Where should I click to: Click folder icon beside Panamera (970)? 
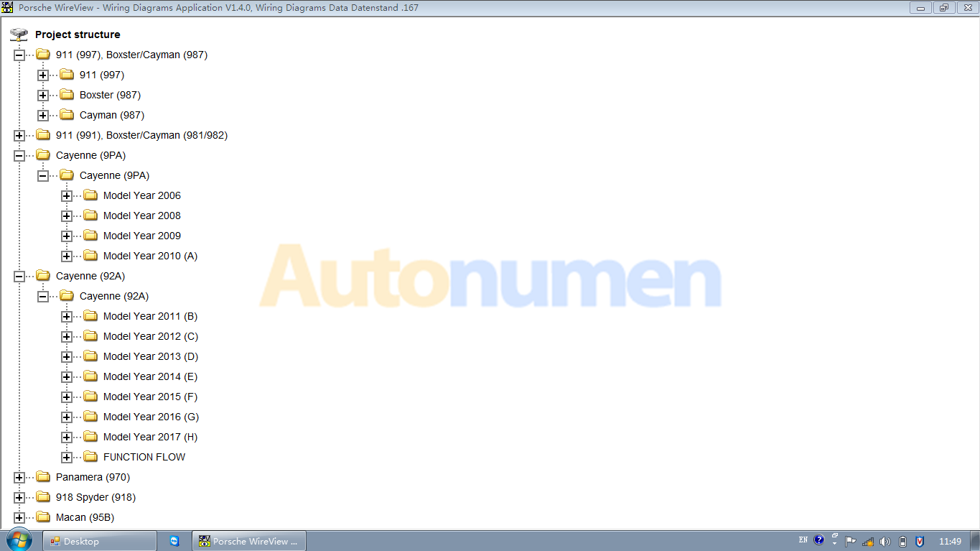[x=43, y=476]
